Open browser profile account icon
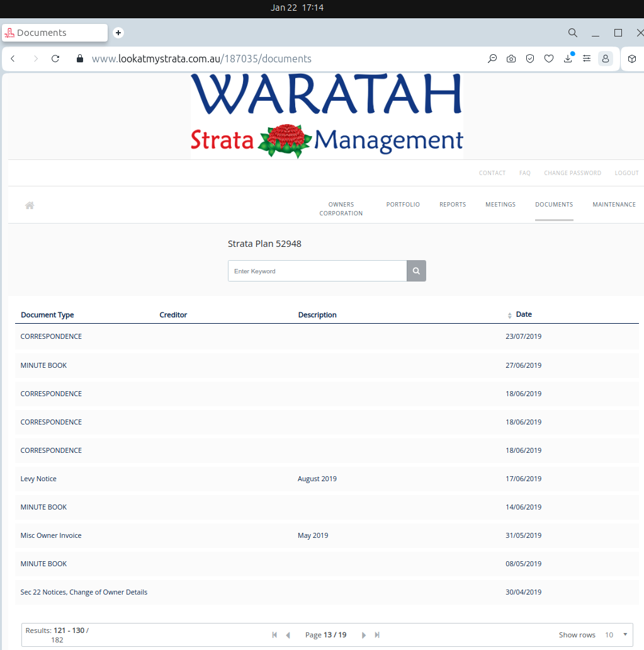This screenshot has width=644, height=650. 606,59
